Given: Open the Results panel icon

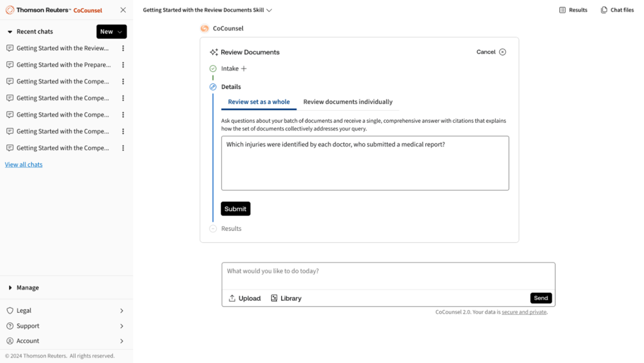Looking at the screenshot, I should coord(562,10).
